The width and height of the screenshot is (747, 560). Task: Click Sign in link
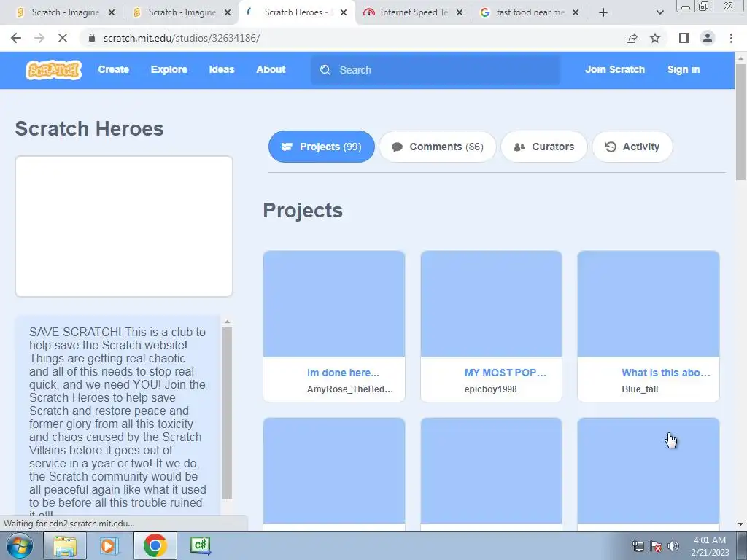click(684, 69)
